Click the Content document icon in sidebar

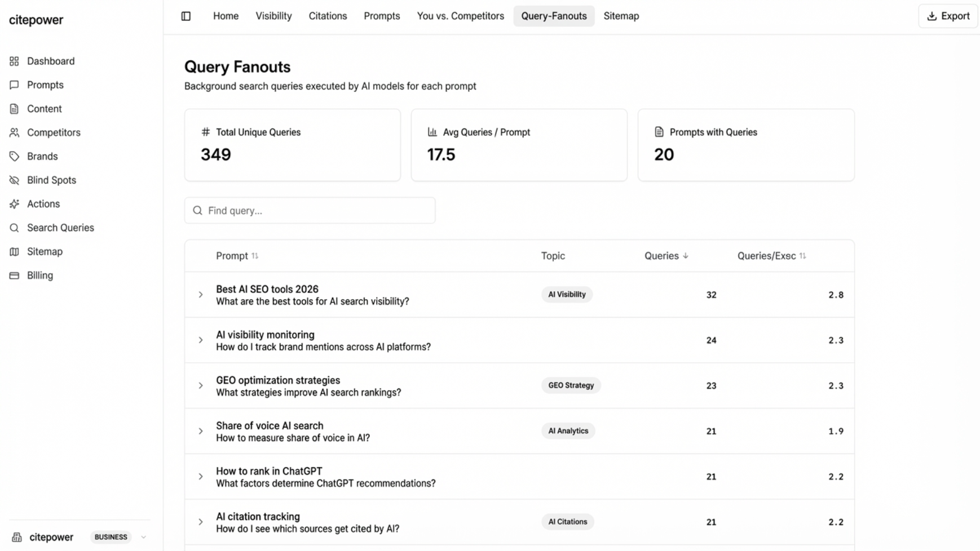(14, 109)
